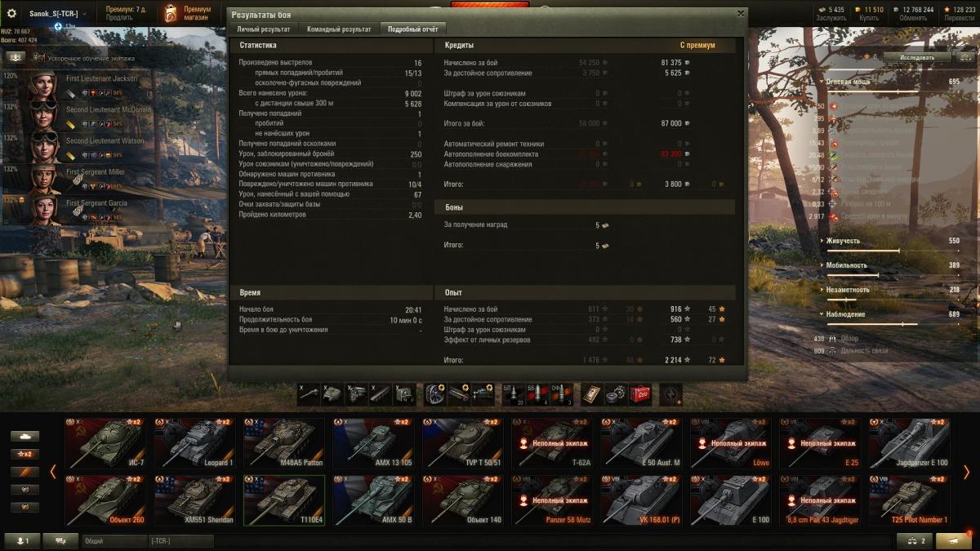Toggle the x2 bonus carousel filter
Screen dimensions: 980x551
(x=24, y=454)
